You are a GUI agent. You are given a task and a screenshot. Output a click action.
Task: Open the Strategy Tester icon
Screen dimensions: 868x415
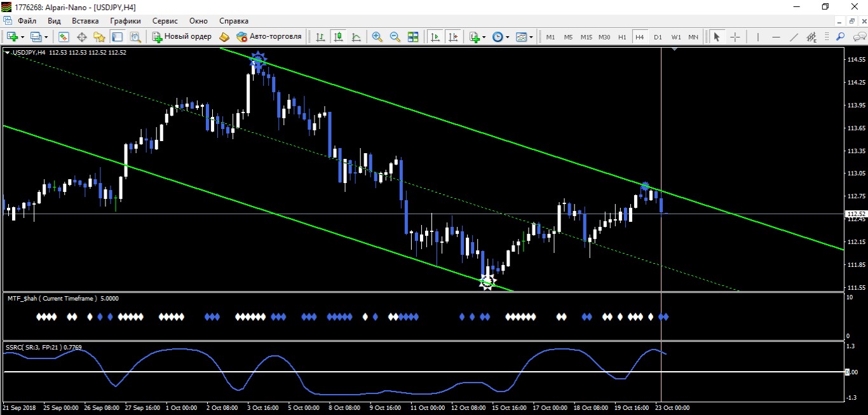135,37
